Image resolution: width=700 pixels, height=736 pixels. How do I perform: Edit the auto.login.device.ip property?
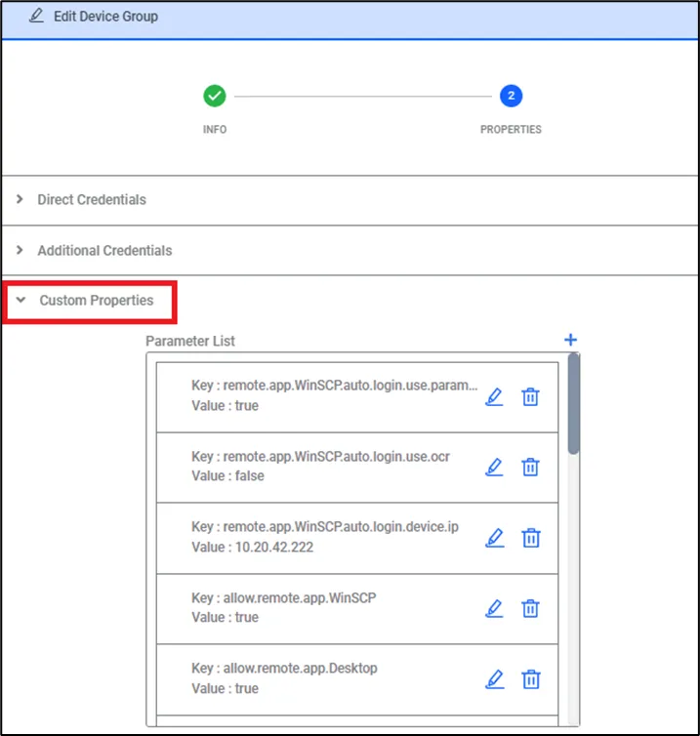(x=494, y=538)
